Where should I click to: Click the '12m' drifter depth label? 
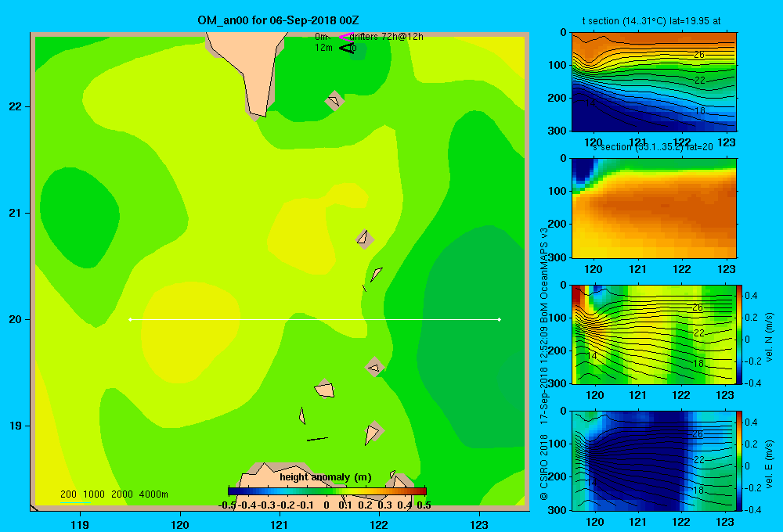[x=323, y=48]
